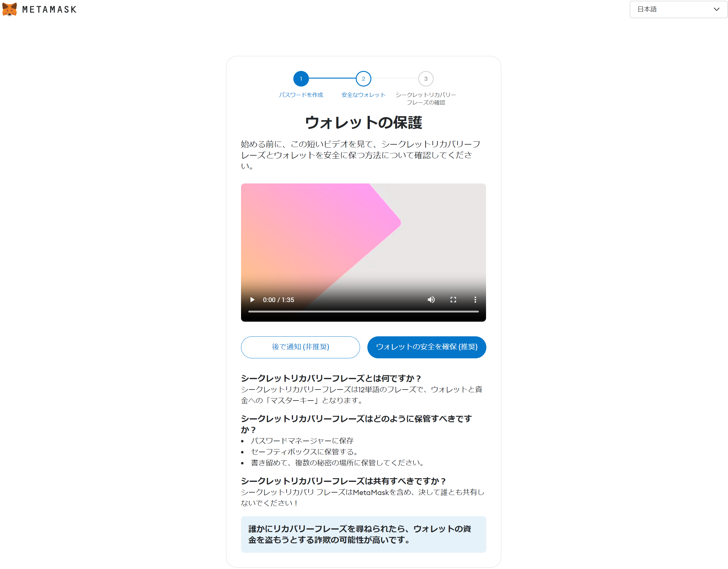Click the パスワードを作成 step label

tap(301, 95)
